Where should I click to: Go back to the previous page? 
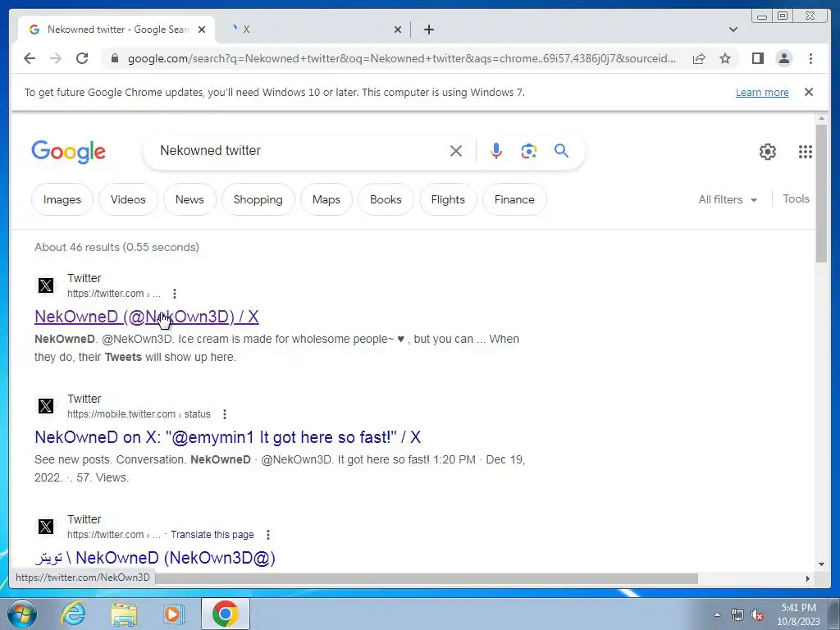pos(30,58)
